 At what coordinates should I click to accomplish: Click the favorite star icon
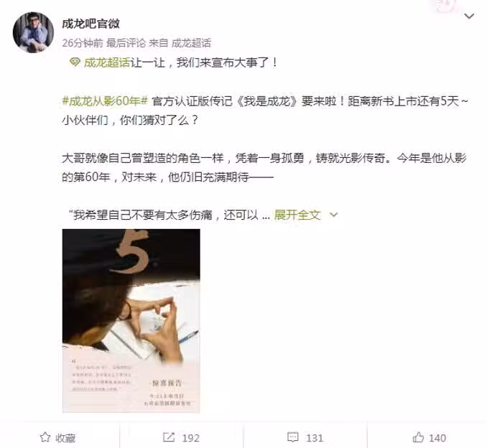45,437
